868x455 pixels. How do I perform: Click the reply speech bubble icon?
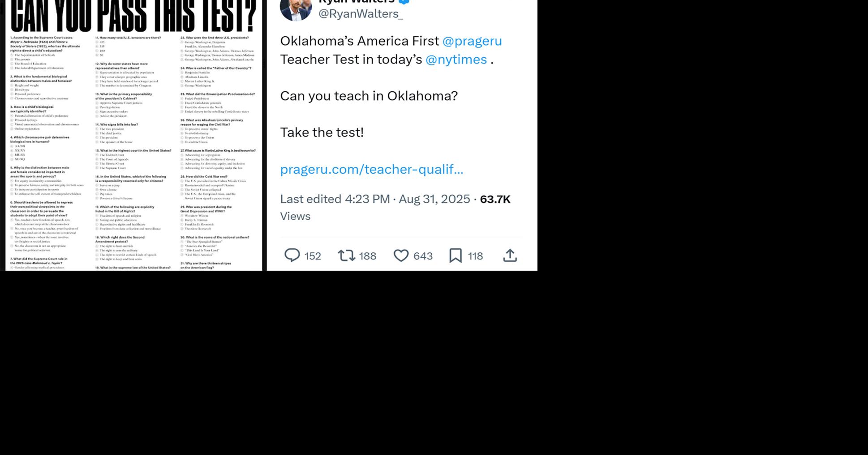(292, 255)
